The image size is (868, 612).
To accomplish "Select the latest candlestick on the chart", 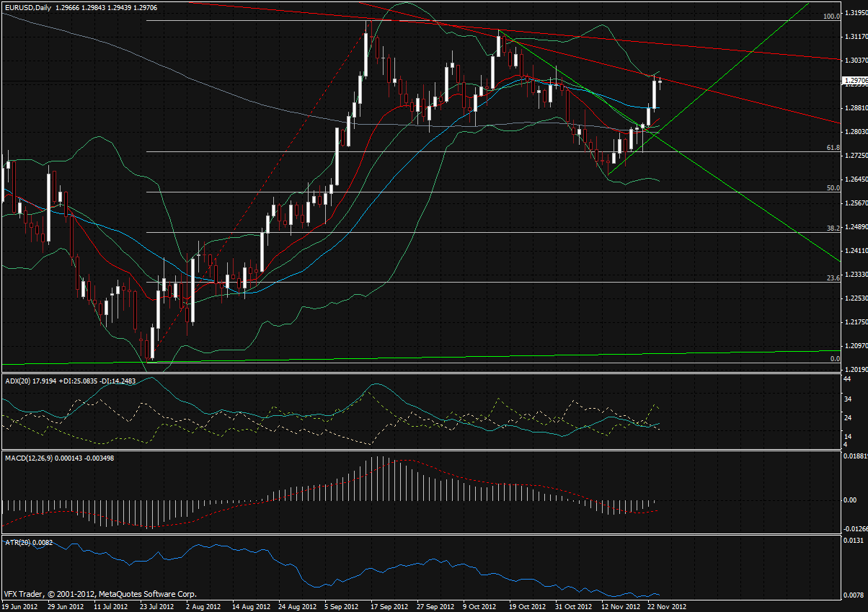I will click(660, 81).
